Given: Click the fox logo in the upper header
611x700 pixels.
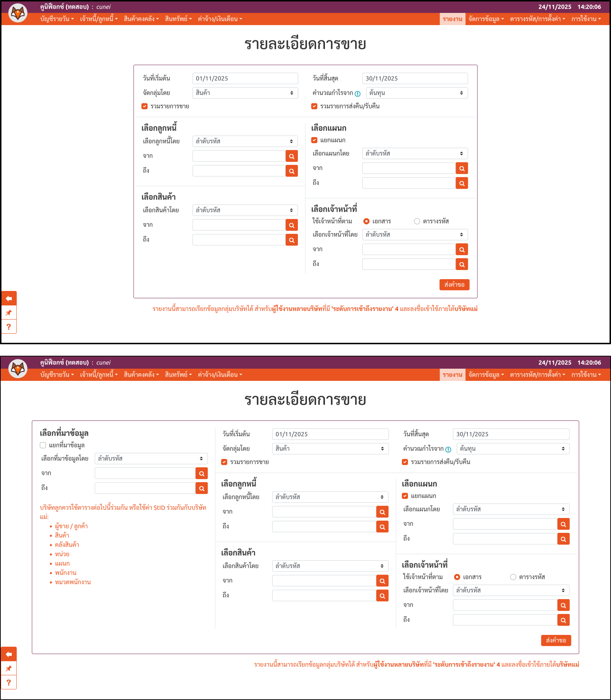Looking at the screenshot, I should point(18,13).
